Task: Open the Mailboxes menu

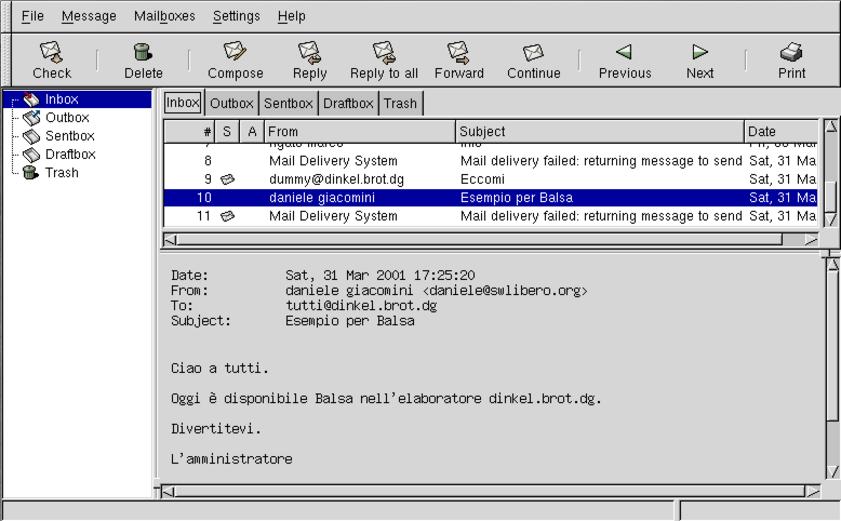Action: [x=164, y=16]
